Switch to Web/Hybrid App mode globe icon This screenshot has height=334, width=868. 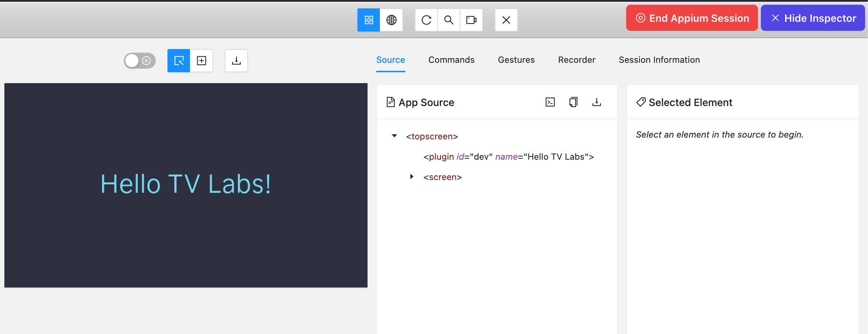tap(391, 20)
